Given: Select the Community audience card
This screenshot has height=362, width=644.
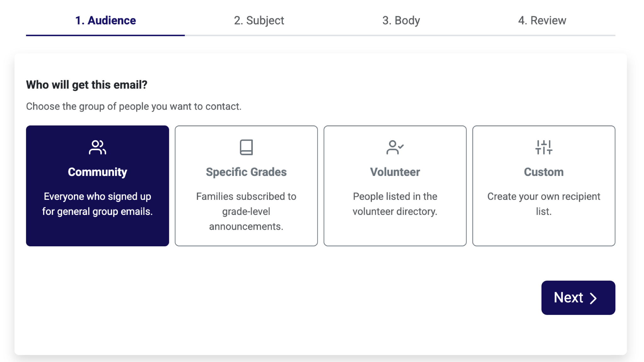Looking at the screenshot, I should [97, 185].
